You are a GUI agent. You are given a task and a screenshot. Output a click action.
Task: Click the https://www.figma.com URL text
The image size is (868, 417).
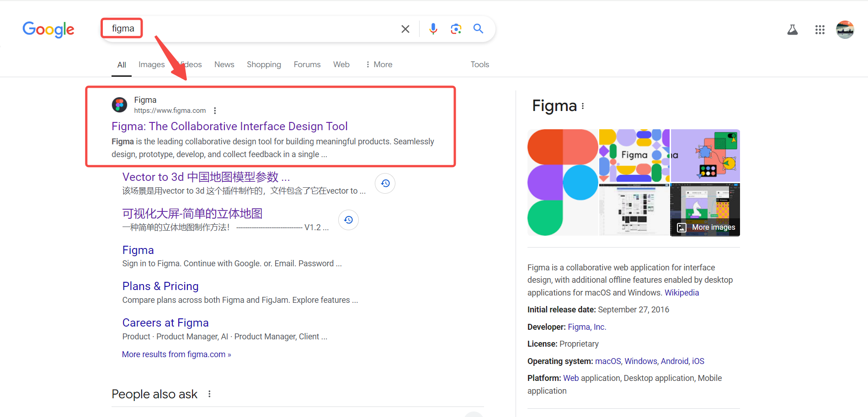(170, 111)
